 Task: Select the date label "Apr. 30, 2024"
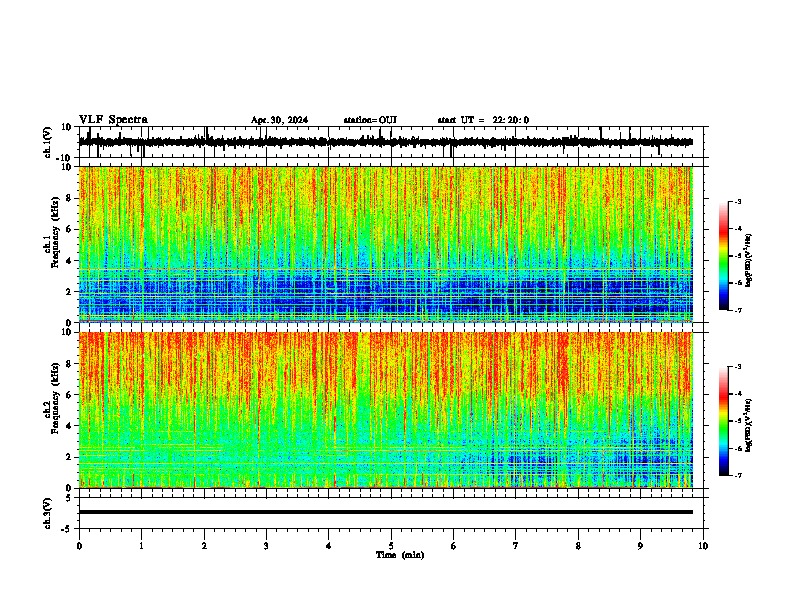[279, 120]
